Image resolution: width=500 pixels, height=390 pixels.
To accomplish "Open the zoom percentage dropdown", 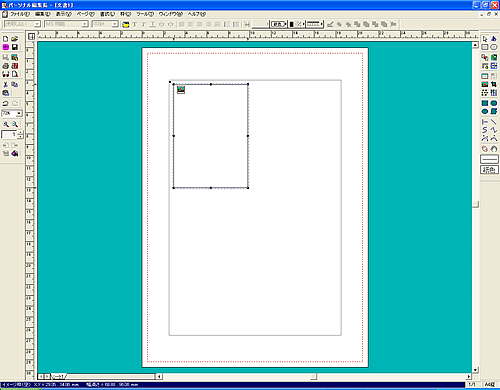I will tap(19, 114).
